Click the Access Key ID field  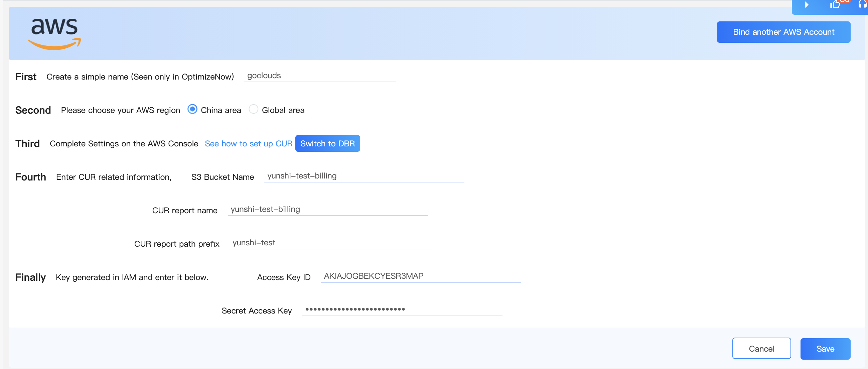tap(421, 276)
